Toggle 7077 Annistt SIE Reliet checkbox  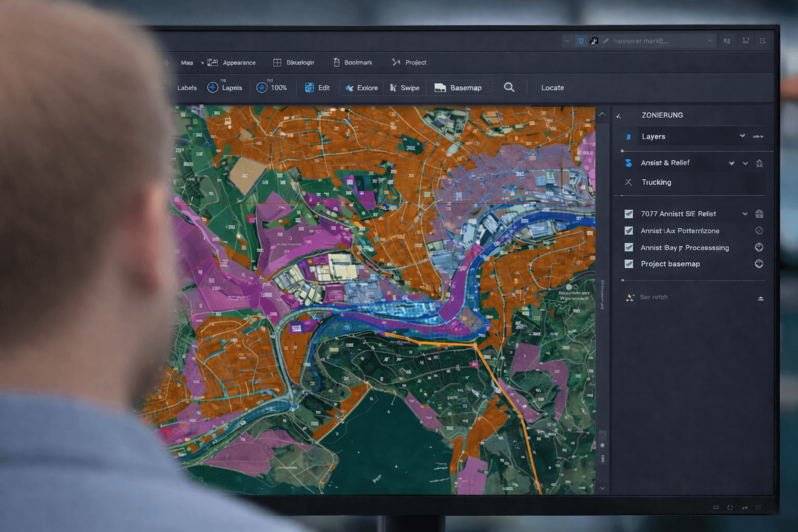(629, 214)
